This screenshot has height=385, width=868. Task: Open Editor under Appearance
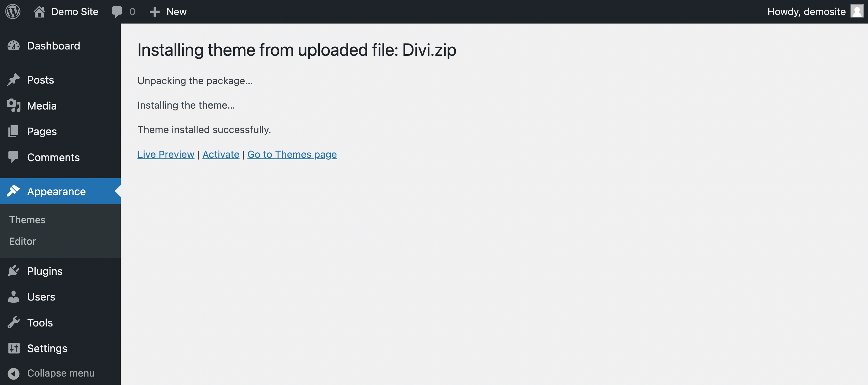23,241
